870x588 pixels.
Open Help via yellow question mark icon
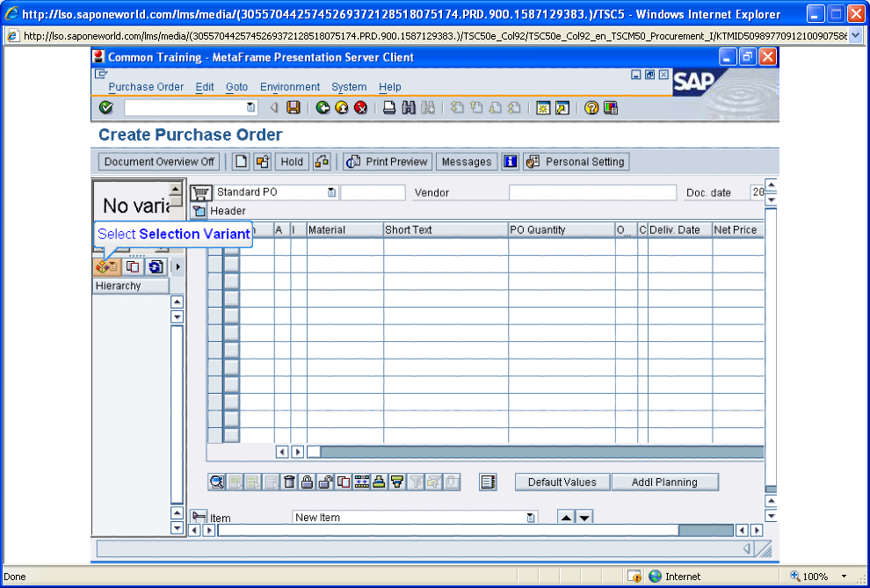[x=591, y=107]
